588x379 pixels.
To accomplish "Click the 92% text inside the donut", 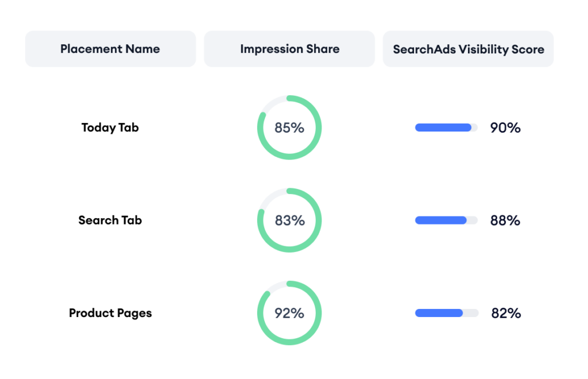I will (289, 313).
